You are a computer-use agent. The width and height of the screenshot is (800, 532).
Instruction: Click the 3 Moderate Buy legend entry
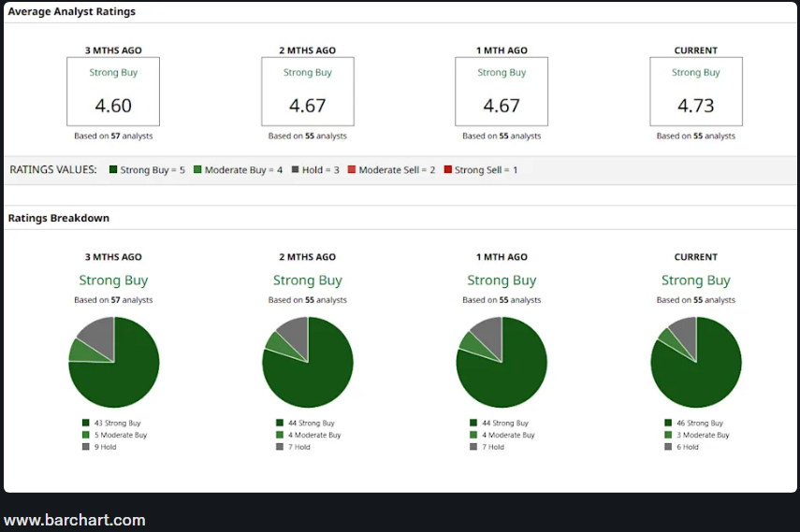(x=696, y=435)
